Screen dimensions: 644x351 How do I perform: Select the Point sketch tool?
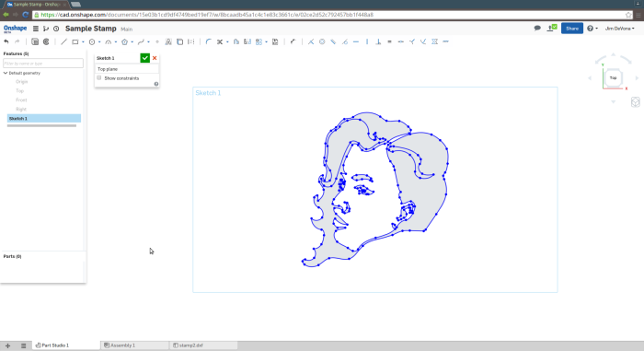[x=157, y=41]
